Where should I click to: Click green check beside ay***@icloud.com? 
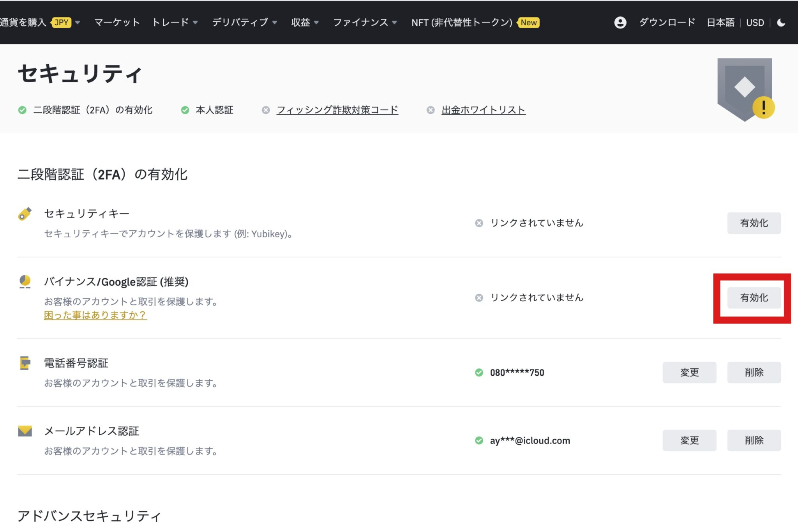pyautogui.click(x=479, y=440)
